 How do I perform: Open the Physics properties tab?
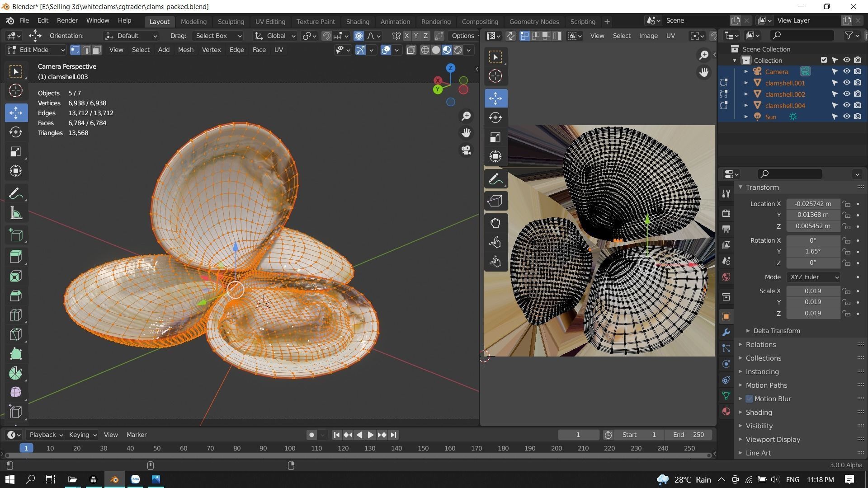point(726,364)
